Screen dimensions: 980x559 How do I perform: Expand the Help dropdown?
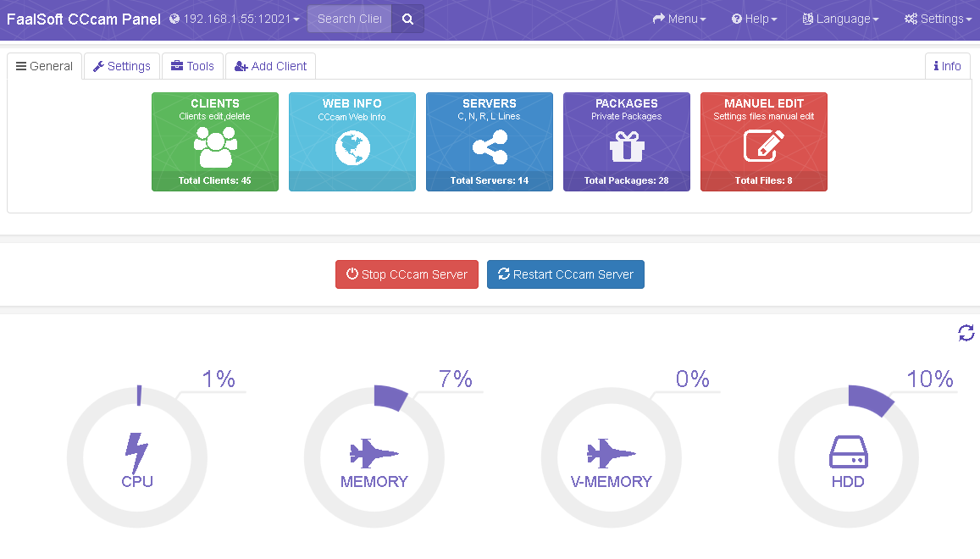755,19
